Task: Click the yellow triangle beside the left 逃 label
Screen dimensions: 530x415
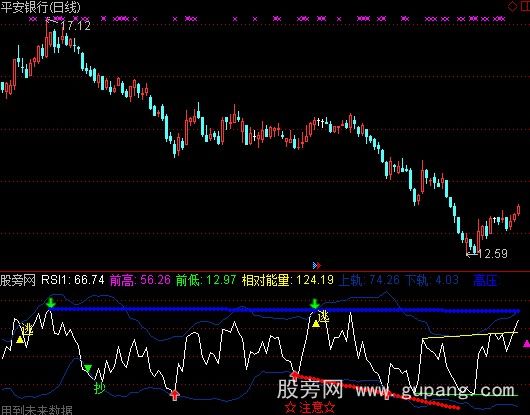Action: pos(20,340)
